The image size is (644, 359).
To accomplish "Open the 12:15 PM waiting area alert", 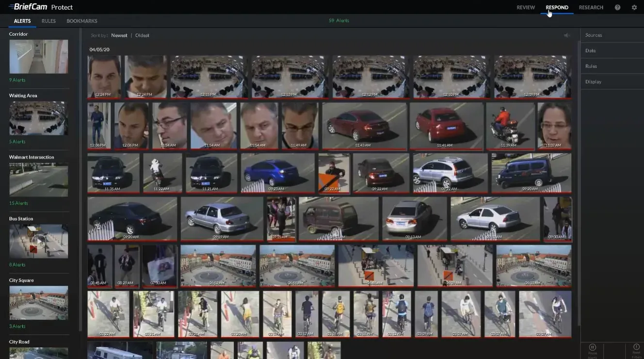I will (x=209, y=77).
